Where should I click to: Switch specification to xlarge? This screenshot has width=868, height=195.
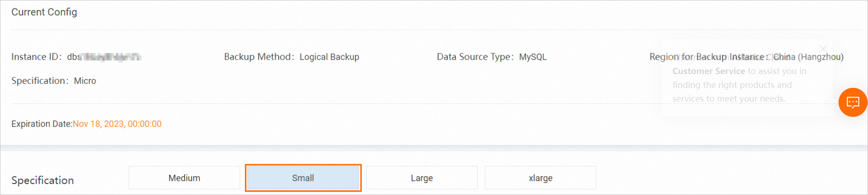pyautogui.click(x=540, y=178)
